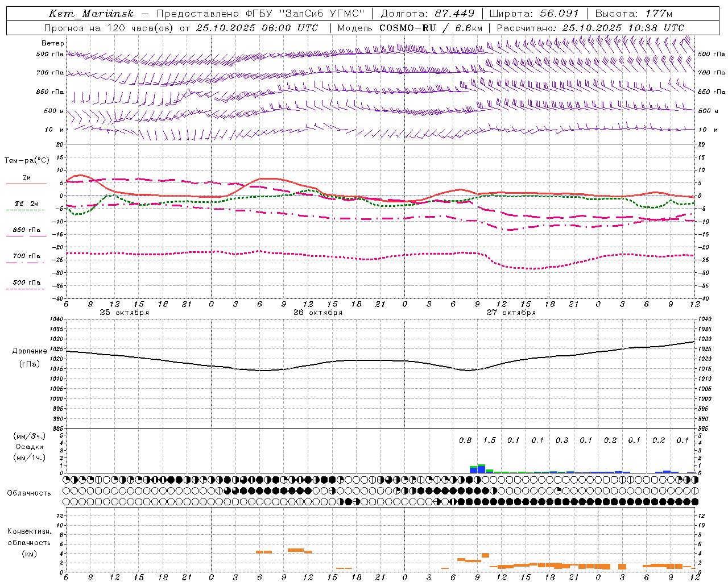
Task: Click the '2м' temperature legend entry
Action: pos(27,178)
